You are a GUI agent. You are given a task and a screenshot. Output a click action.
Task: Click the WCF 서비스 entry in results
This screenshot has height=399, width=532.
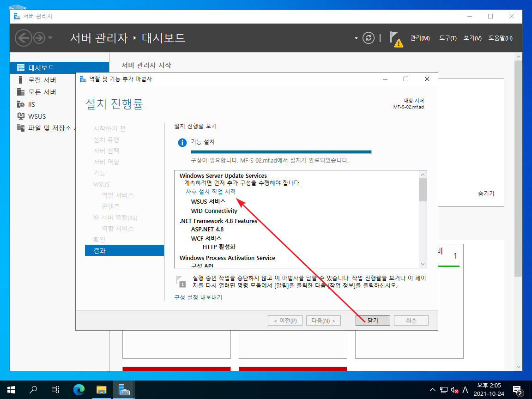point(206,238)
